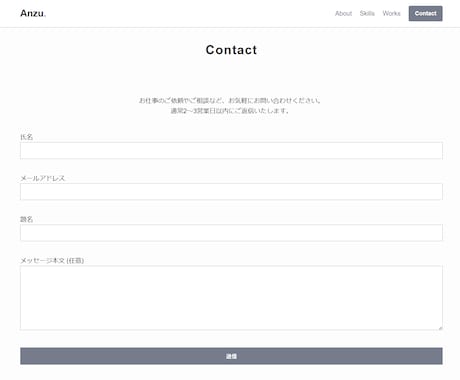Click the メッセージ本文 (任意) label

tap(52, 260)
